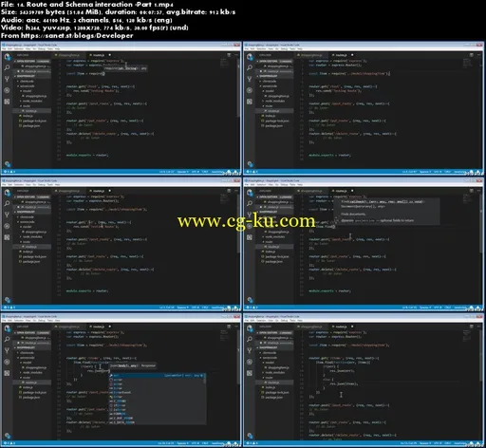The height and width of the screenshot is (448, 486).
Task: Select routes.js tab in first thumbnail
Action: (99, 55)
